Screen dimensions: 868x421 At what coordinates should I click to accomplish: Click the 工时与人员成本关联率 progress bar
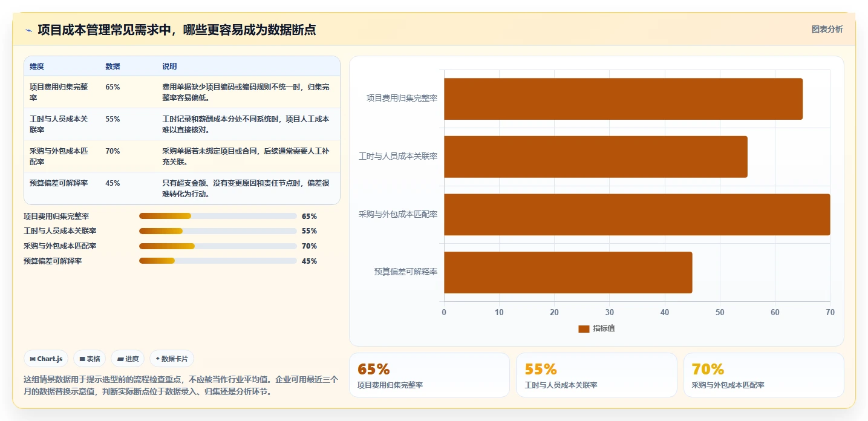click(218, 231)
